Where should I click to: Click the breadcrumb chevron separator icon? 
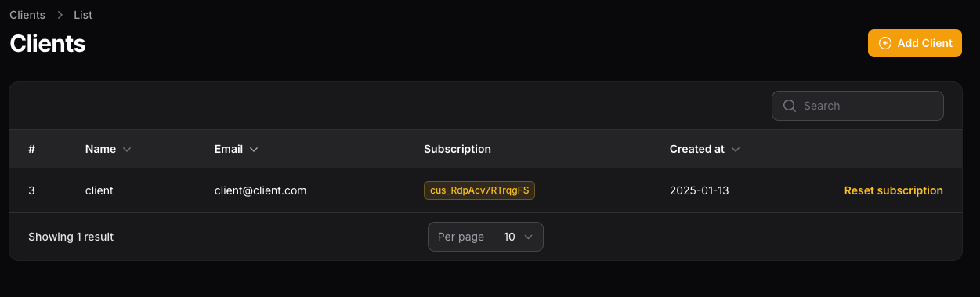point(60,15)
